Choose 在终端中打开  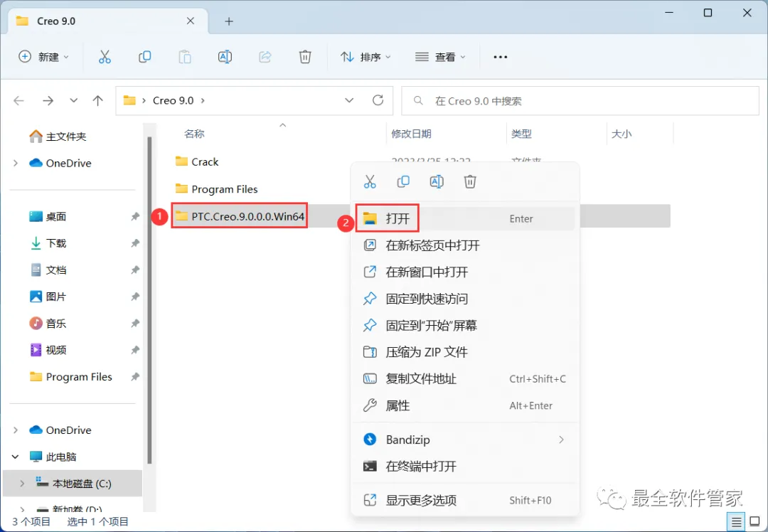[465, 467]
